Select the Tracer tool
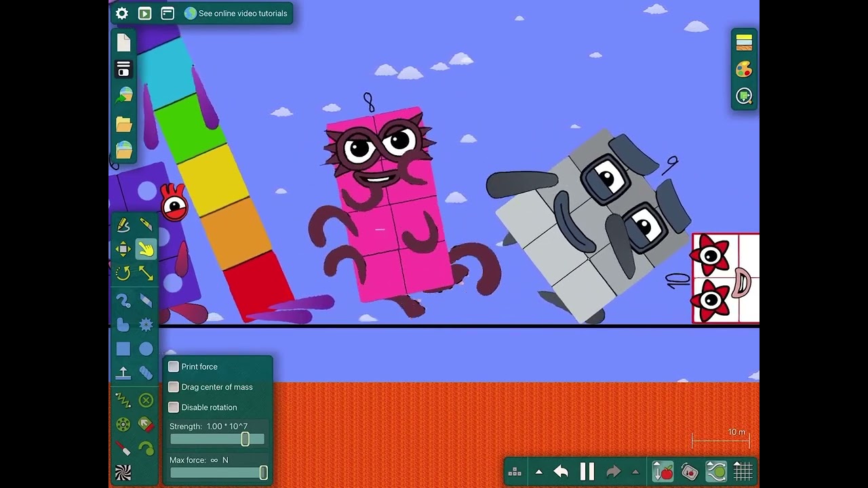 coord(146,449)
